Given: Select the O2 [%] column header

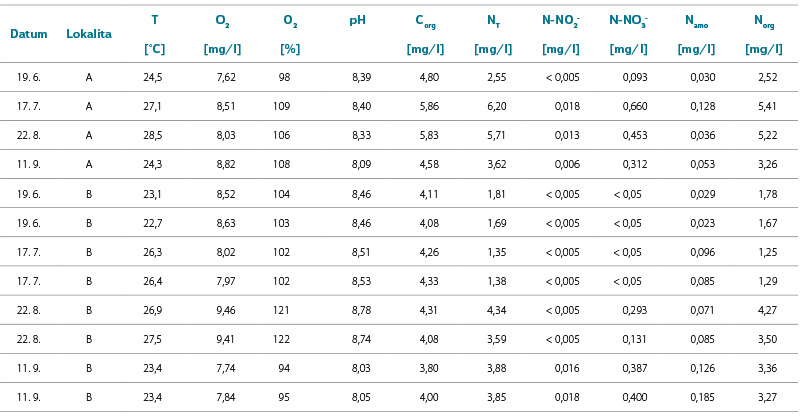Looking at the screenshot, I should [290, 34].
